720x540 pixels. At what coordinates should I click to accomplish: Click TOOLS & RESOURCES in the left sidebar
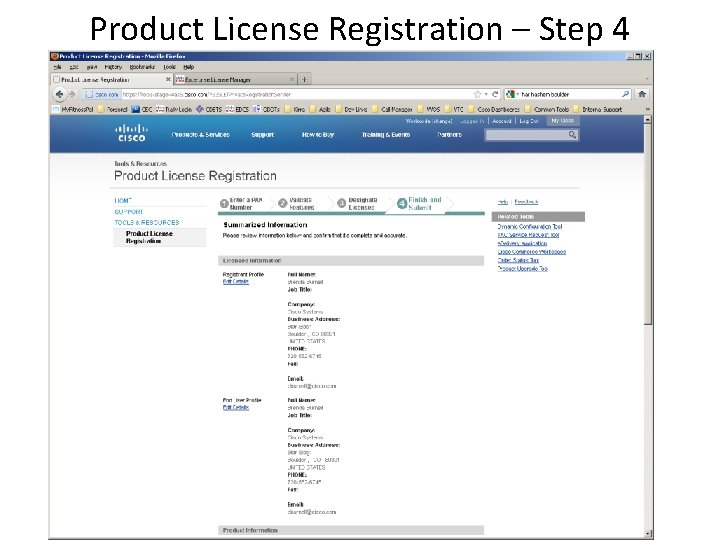(x=146, y=222)
